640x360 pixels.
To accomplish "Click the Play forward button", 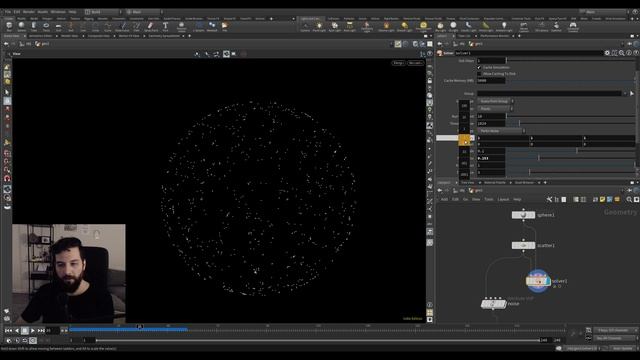I will click(33, 330).
